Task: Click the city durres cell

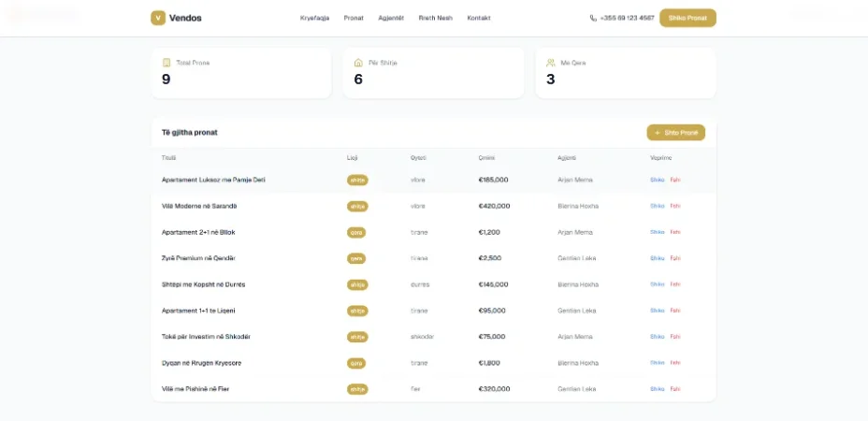Action: pos(420,284)
